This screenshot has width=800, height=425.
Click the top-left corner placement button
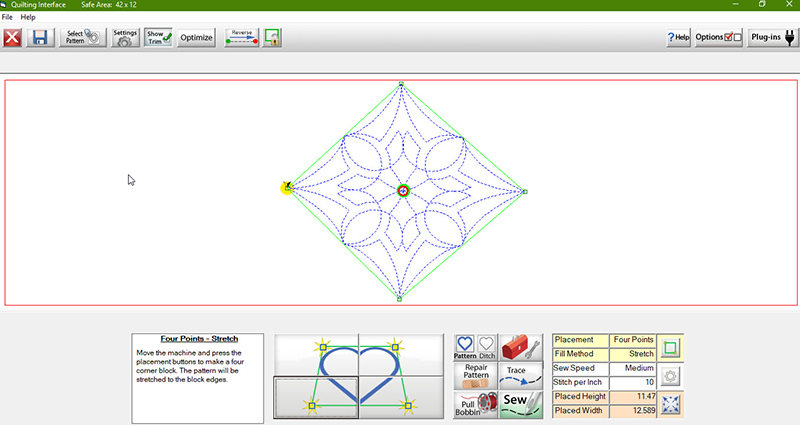pyautogui.click(x=316, y=354)
